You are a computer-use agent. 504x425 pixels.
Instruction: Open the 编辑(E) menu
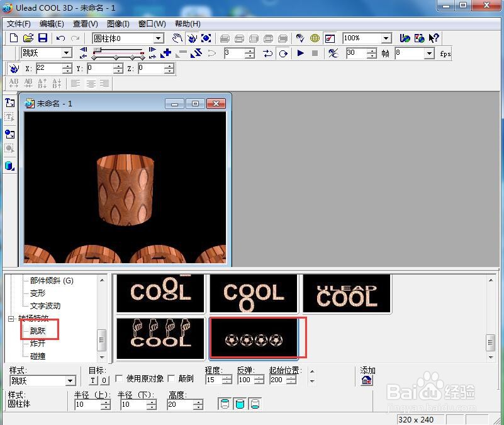tap(52, 24)
